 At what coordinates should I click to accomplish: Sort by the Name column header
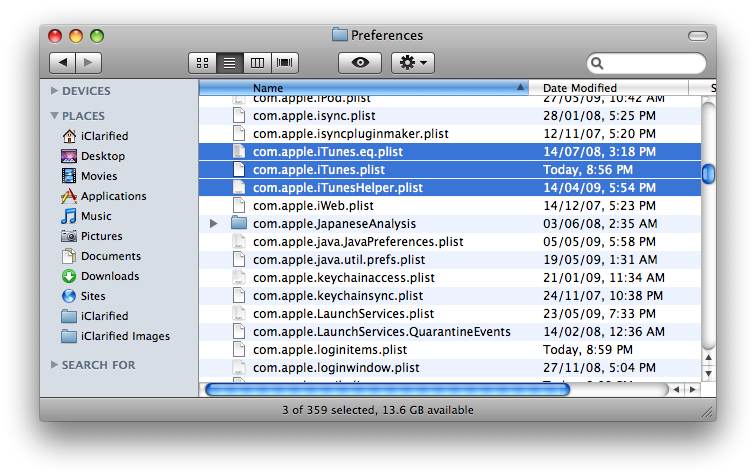click(x=364, y=88)
